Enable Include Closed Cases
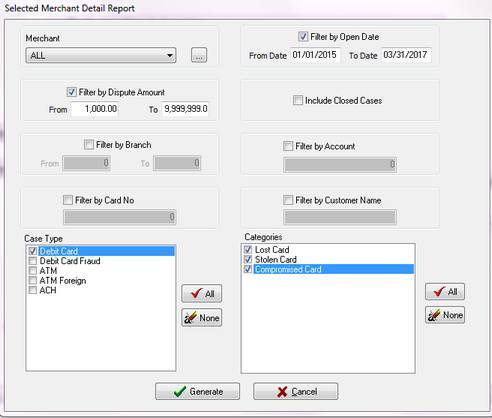The image size is (492, 418). [298, 100]
